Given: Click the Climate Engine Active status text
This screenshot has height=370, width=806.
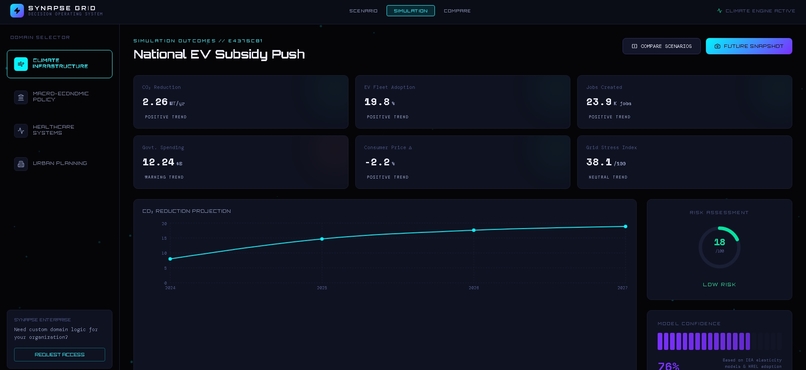Looking at the screenshot, I should click(x=760, y=11).
